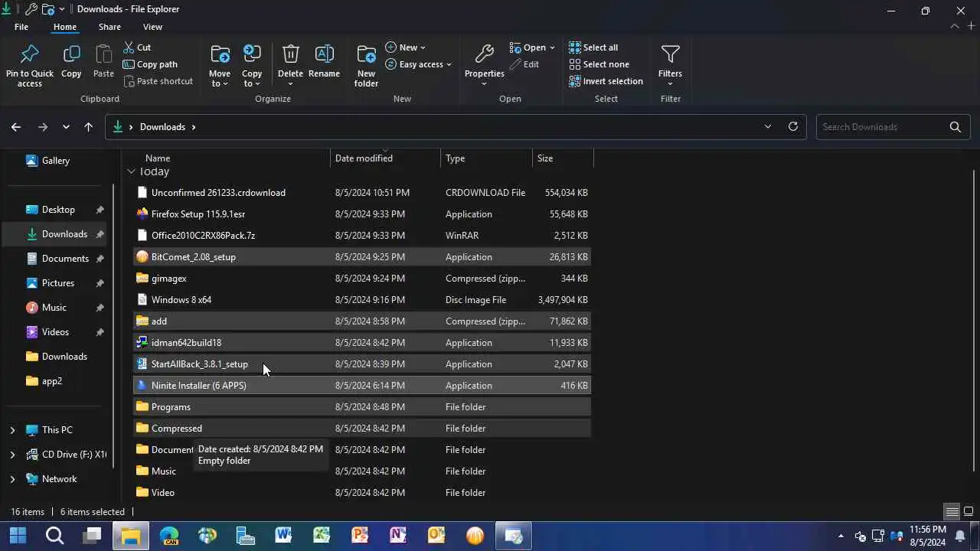The width and height of the screenshot is (980, 551).
Task: Show hidden system tray icons
Action: point(841,536)
